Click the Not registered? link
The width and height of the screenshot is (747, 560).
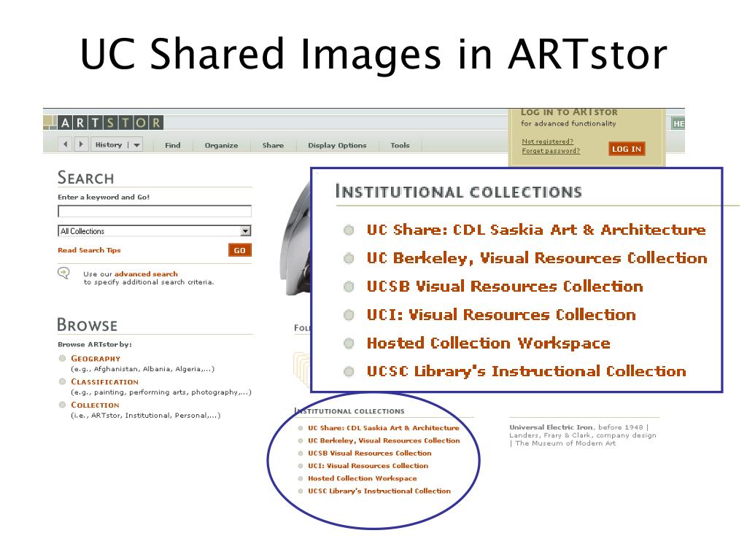[x=547, y=141]
